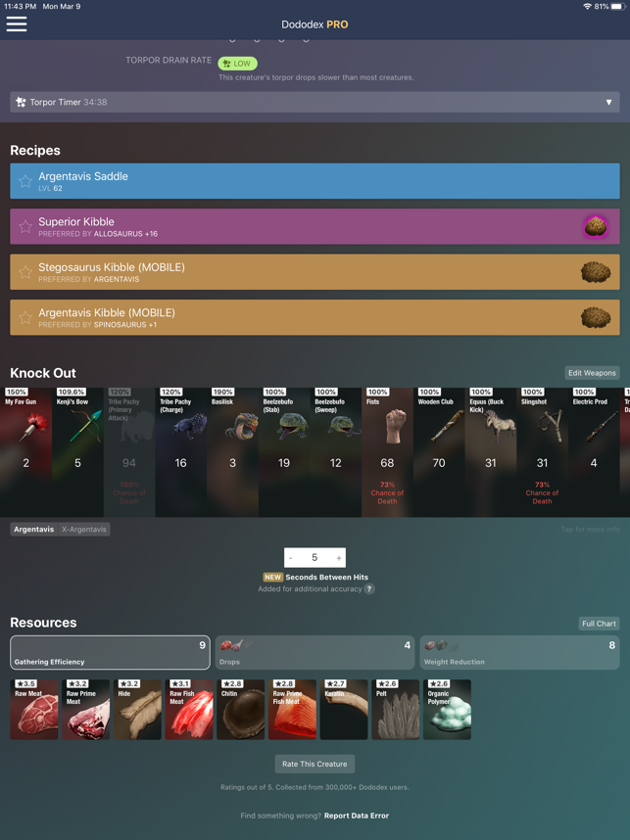The width and height of the screenshot is (630, 840).
Task: Expand the Torpor Timer dropdown
Action: click(315, 102)
